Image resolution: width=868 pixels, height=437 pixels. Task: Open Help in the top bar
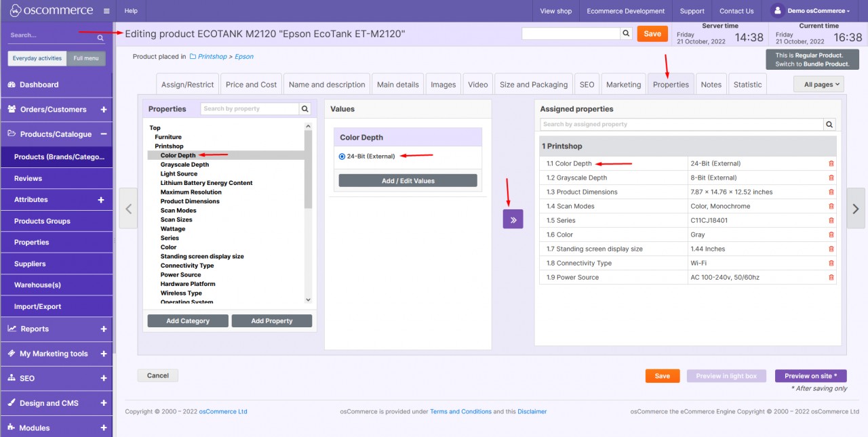[x=132, y=11]
